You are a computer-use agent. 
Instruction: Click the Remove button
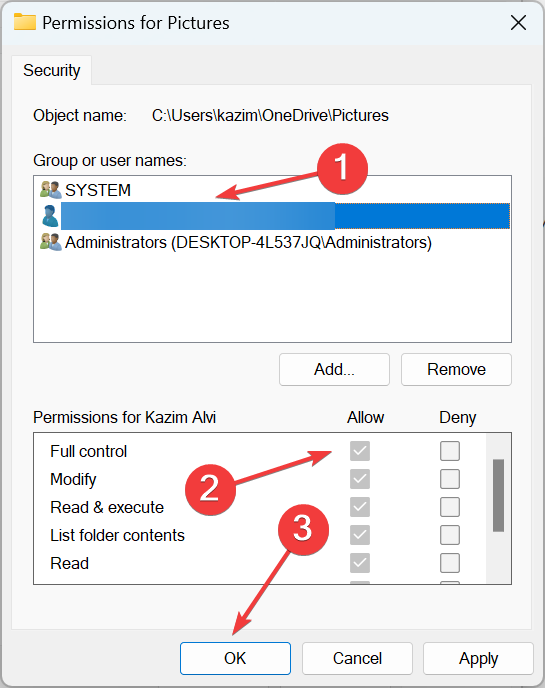tap(456, 369)
